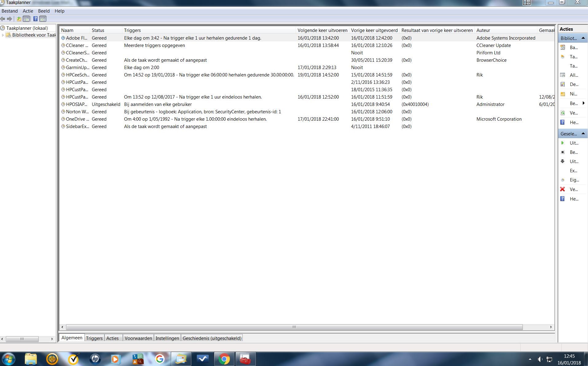Click the Forward arrow toolbar icon
This screenshot has width=588, height=366.
[x=10, y=19]
